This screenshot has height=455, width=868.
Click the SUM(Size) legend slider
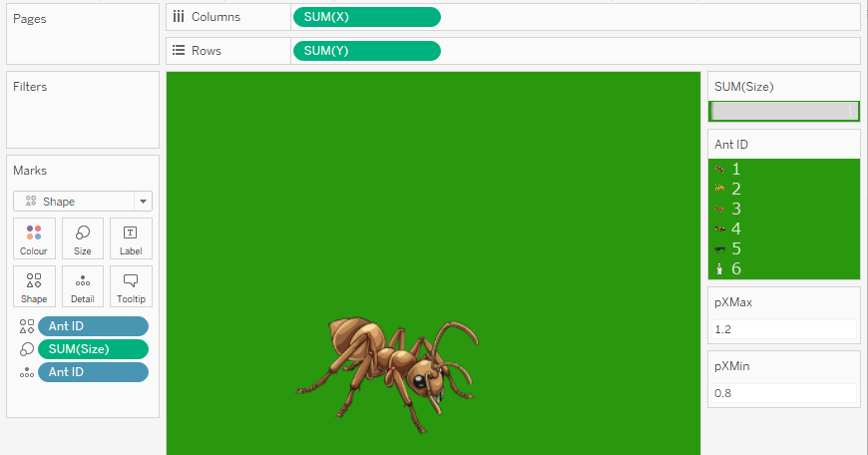[x=783, y=110]
